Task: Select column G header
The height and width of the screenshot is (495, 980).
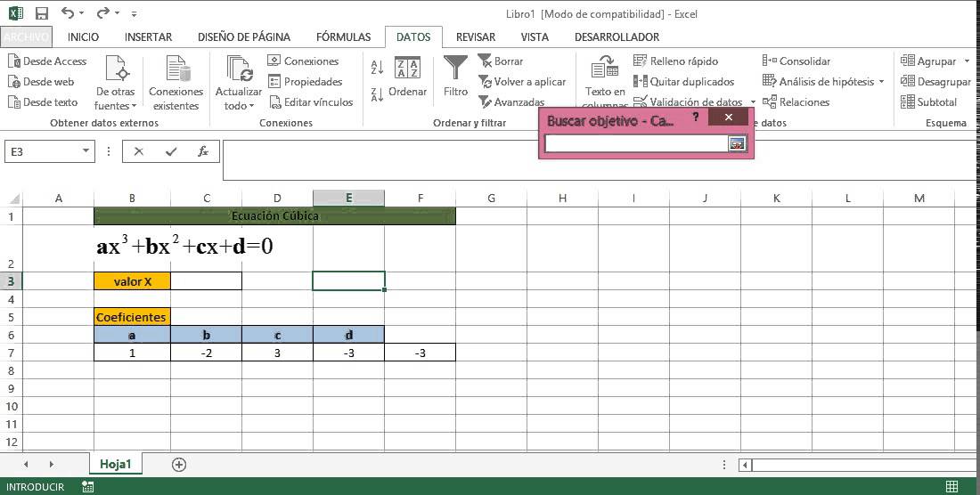Action: point(491,199)
